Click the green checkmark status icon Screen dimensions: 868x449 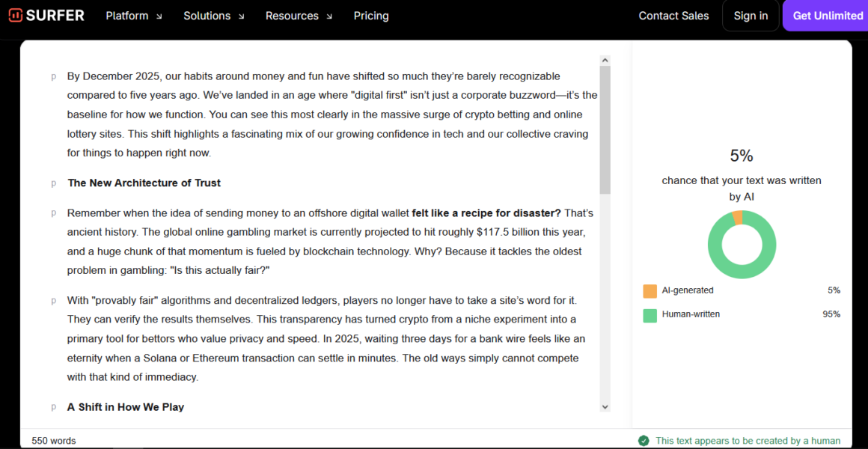point(644,441)
